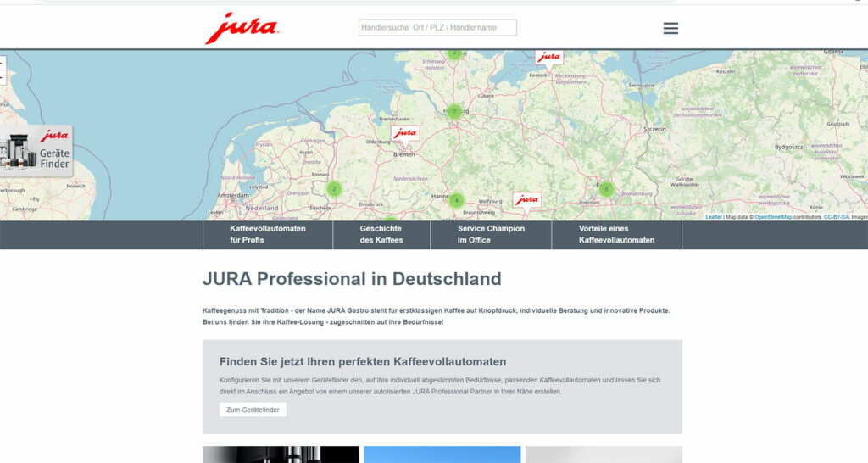
Task: Open the Kaffeevollautomaten für Profis tab
Action: coord(268,235)
